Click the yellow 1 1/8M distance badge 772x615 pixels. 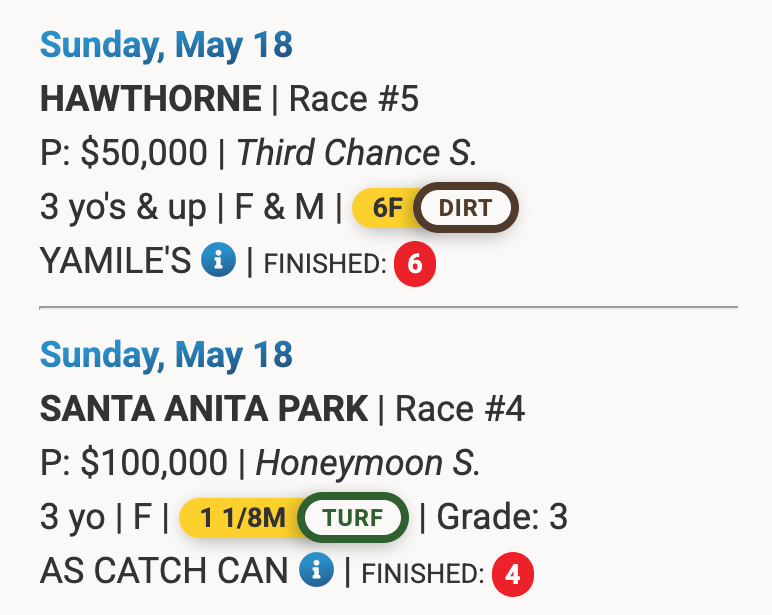(x=243, y=518)
